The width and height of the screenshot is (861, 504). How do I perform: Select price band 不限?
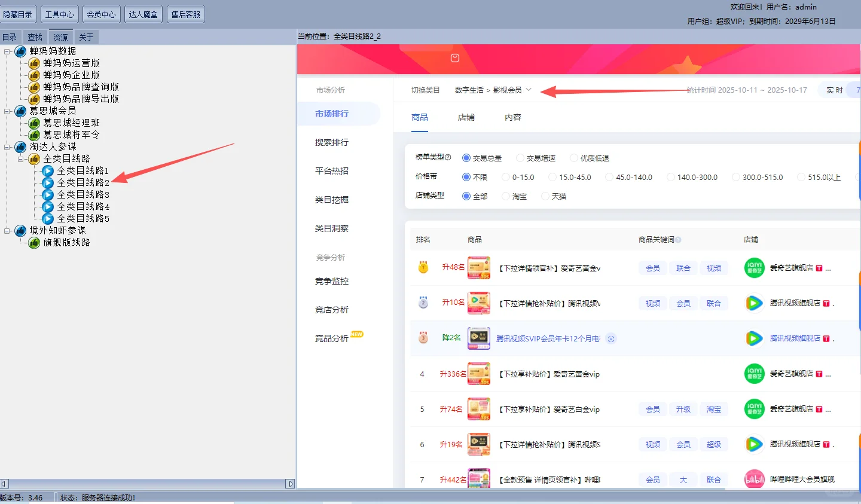tap(466, 178)
